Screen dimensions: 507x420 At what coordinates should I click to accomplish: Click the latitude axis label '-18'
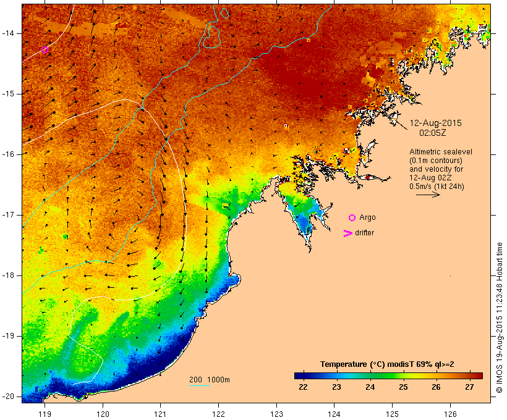[x=7, y=275]
